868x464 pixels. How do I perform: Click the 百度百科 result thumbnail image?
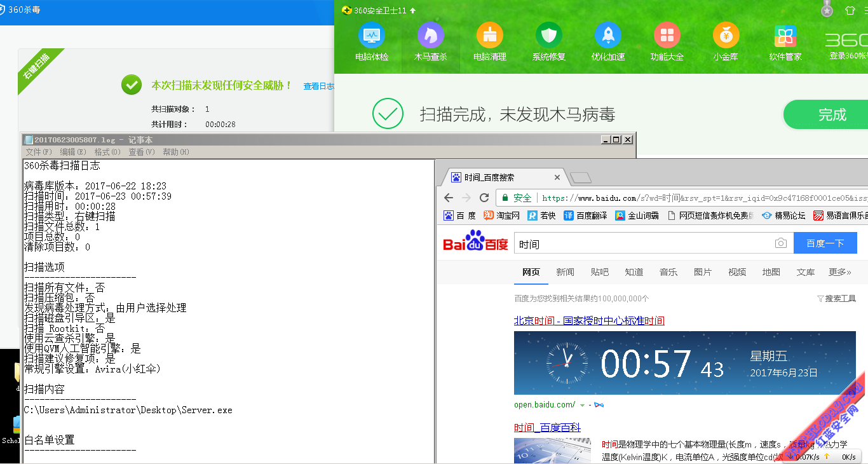point(552,451)
